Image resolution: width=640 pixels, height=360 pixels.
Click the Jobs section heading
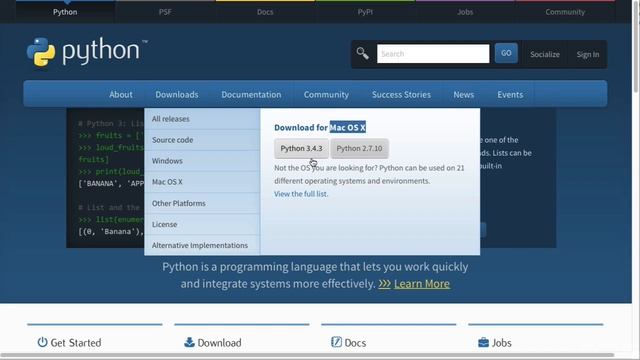coord(502,343)
